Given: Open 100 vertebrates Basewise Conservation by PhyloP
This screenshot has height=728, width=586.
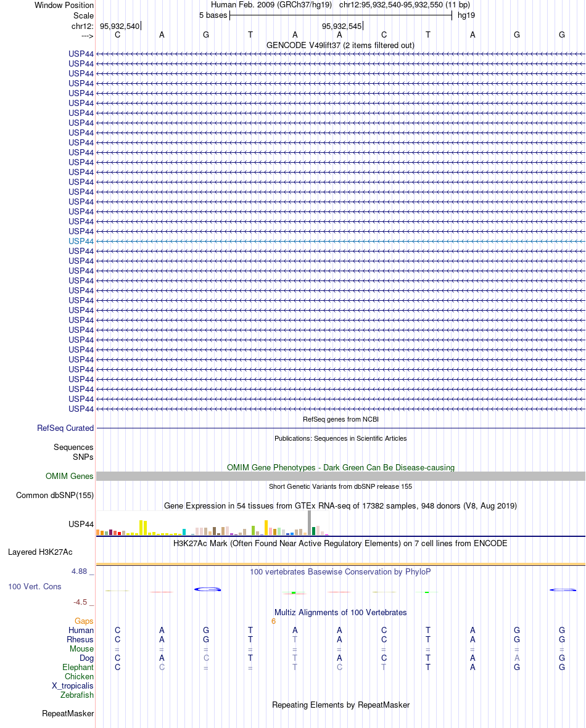Looking at the screenshot, I should click(340, 571).
